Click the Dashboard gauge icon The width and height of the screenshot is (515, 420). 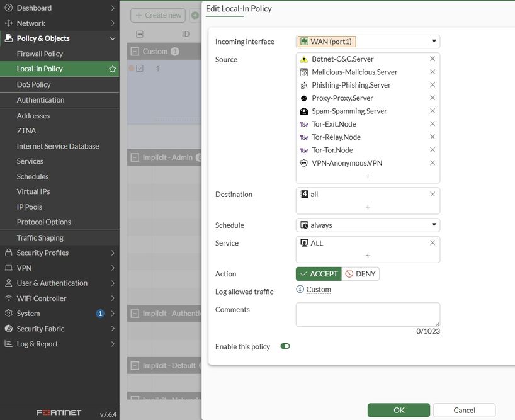(9, 8)
